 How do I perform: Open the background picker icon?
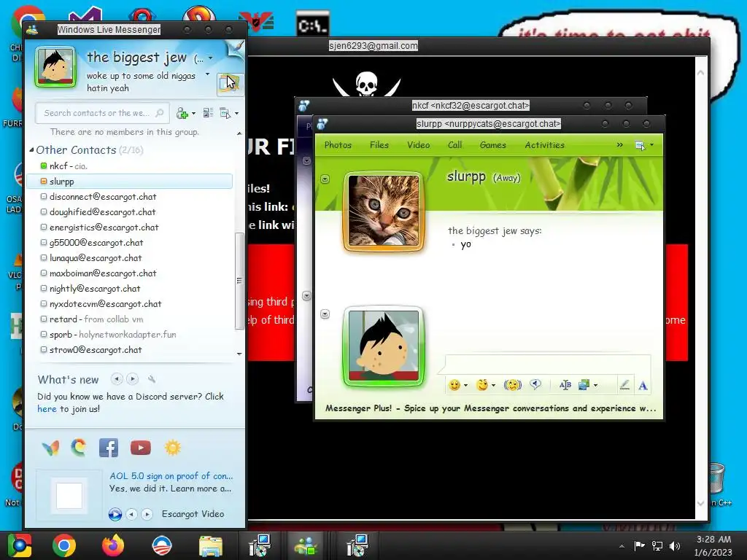584,385
